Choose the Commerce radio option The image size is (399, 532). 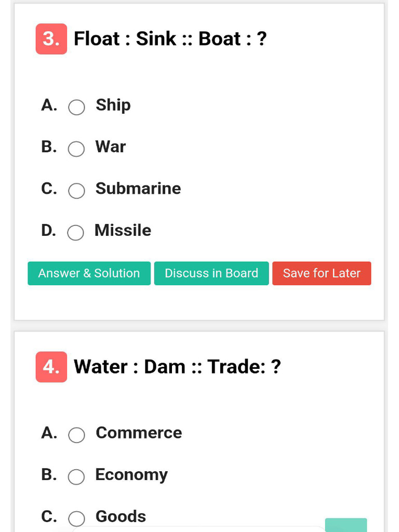pyautogui.click(x=77, y=435)
